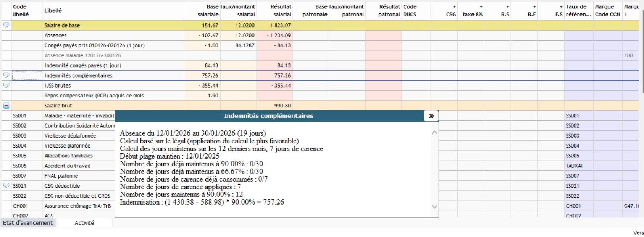The height and width of the screenshot is (237, 644).
Task: Click the taxe 8% column header
Action: pos(471,11)
